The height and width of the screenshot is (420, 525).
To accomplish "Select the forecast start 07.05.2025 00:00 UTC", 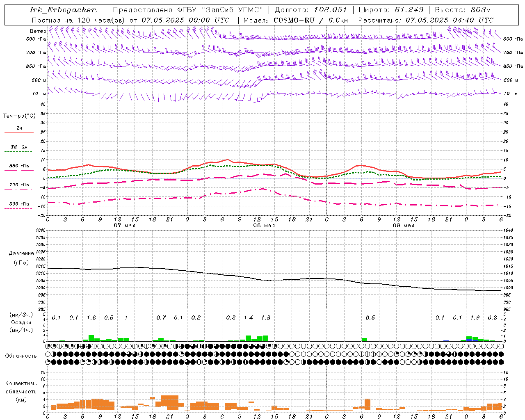I will click(185, 20).
